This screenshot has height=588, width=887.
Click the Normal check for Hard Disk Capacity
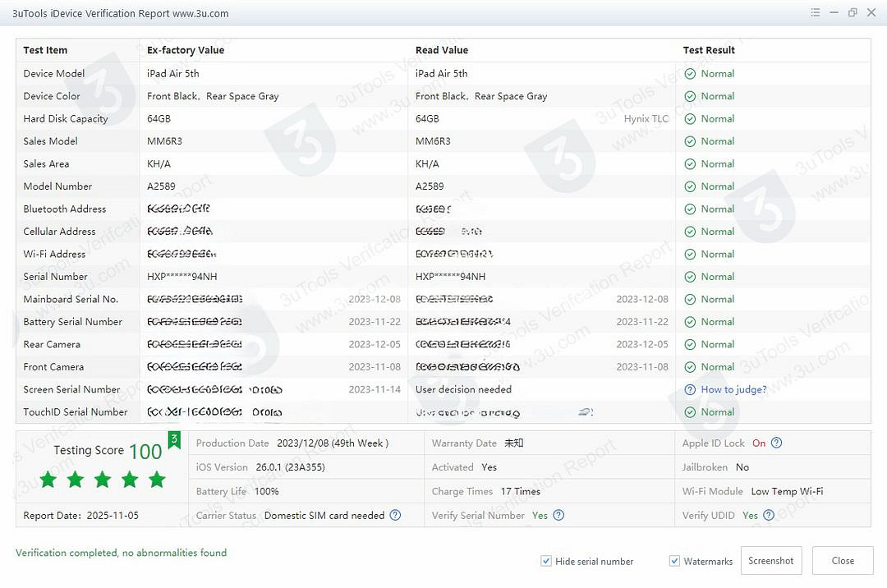pos(690,118)
